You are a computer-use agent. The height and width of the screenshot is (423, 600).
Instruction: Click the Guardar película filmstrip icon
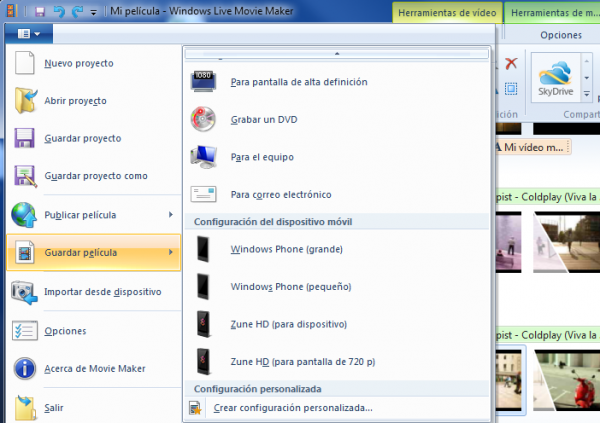point(25,252)
